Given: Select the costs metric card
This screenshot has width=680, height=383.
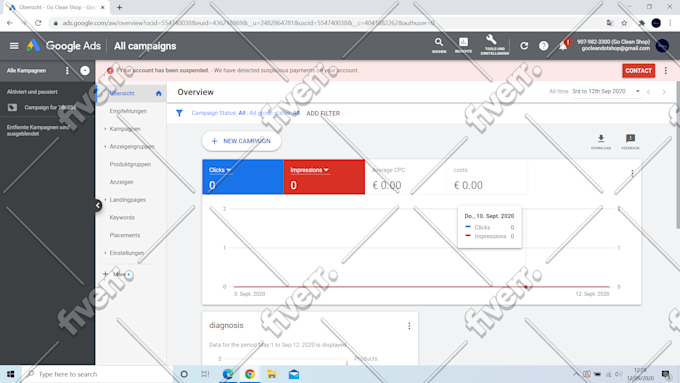Looking at the screenshot, I should coord(487,177).
